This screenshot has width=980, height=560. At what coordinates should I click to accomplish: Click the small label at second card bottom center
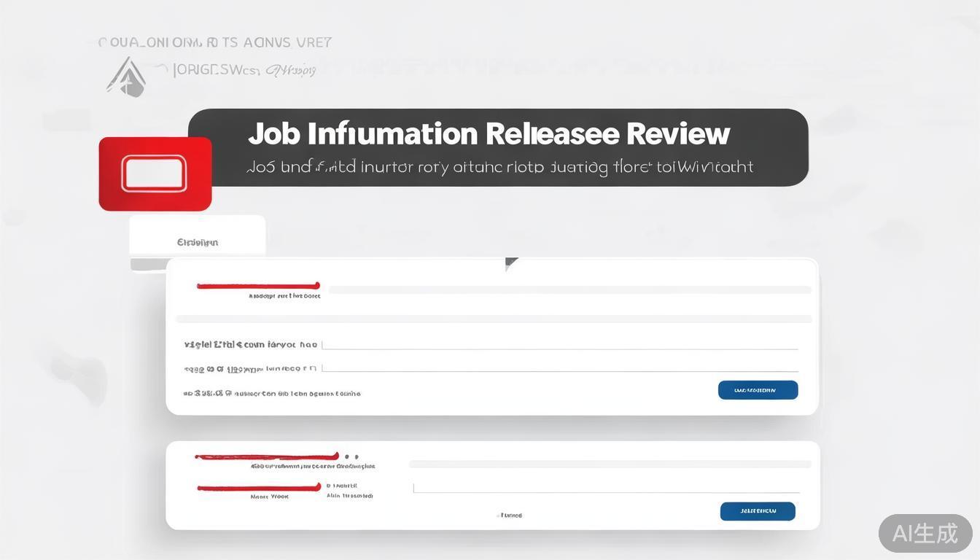(x=510, y=515)
